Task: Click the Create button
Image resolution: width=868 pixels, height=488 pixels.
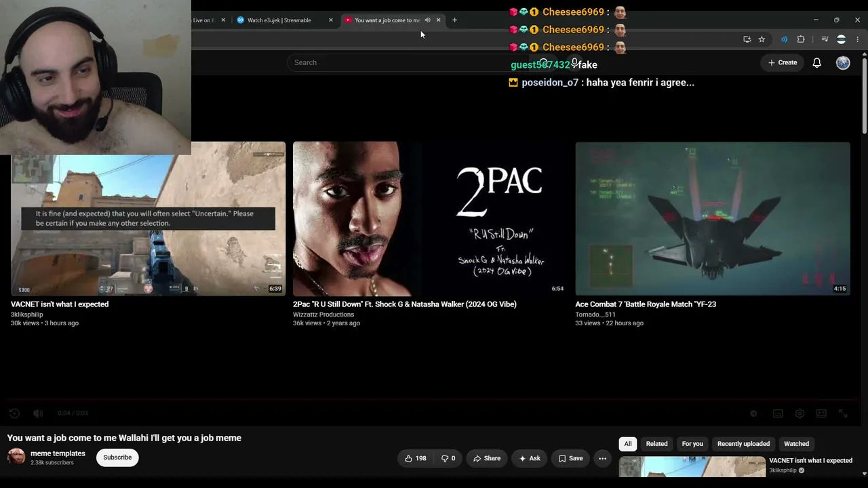Action: click(782, 62)
